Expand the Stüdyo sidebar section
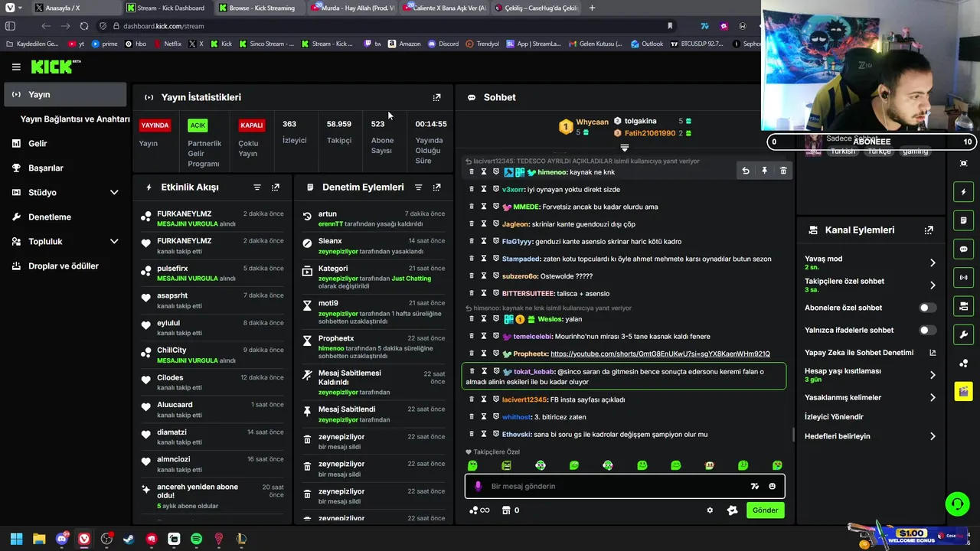 pos(114,192)
